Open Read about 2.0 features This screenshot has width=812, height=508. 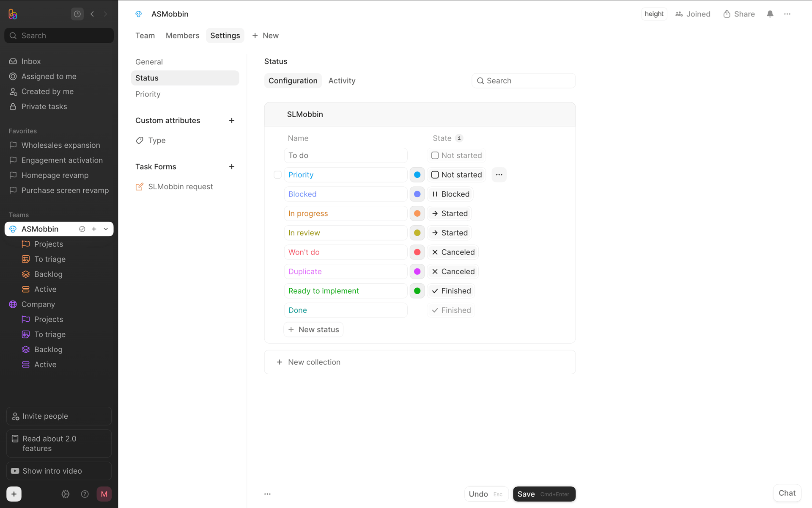[x=59, y=444]
